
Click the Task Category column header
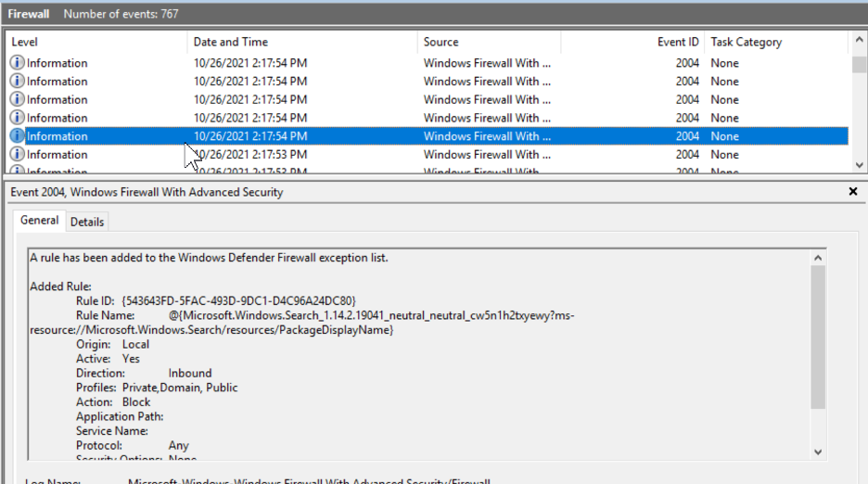[x=776, y=42]
